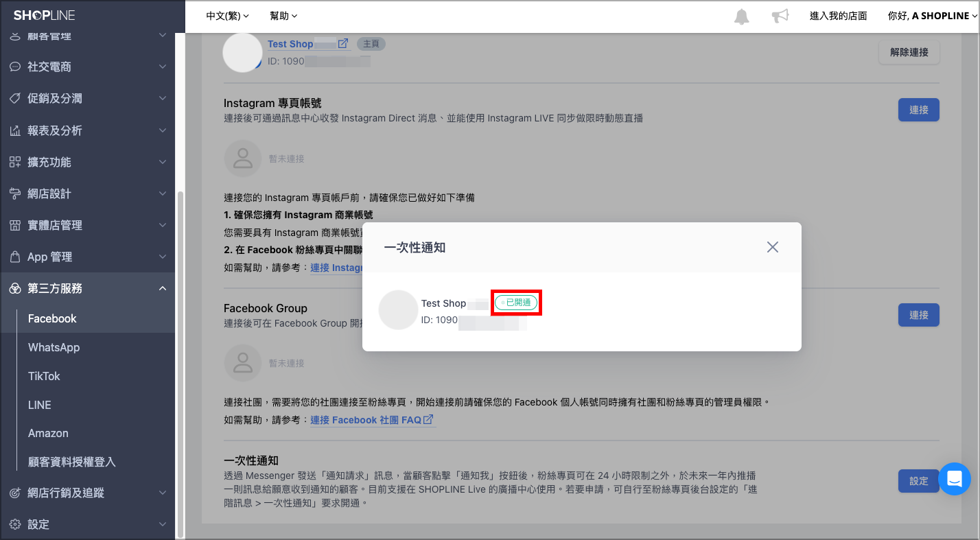Click the 主頁 badge

click(x=371, y=44)
